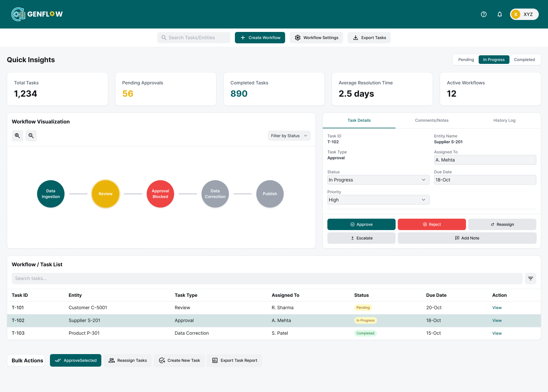Click the Assigned To field A. Mehta
The image size is (548, 392).
485,160
